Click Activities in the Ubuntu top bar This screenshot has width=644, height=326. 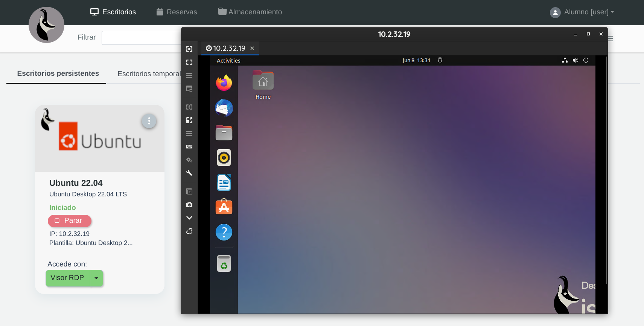click(228, 61)
